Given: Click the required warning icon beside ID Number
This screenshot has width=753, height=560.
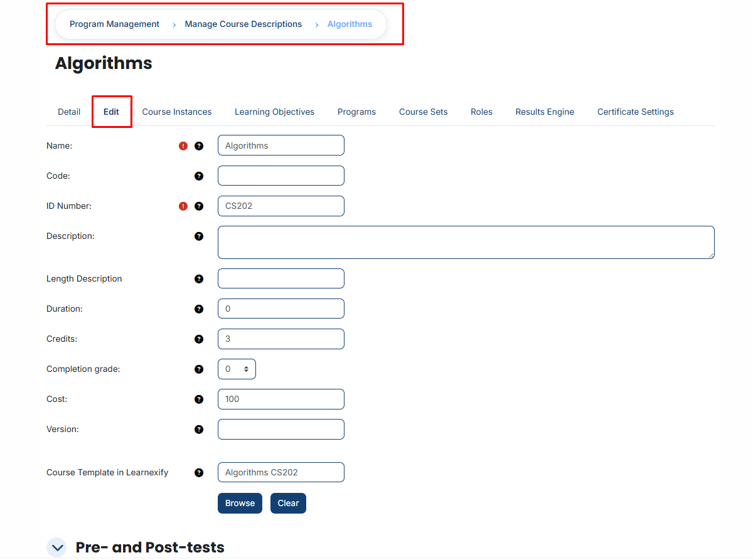Looking at the screenshot, I should [183, 206].
